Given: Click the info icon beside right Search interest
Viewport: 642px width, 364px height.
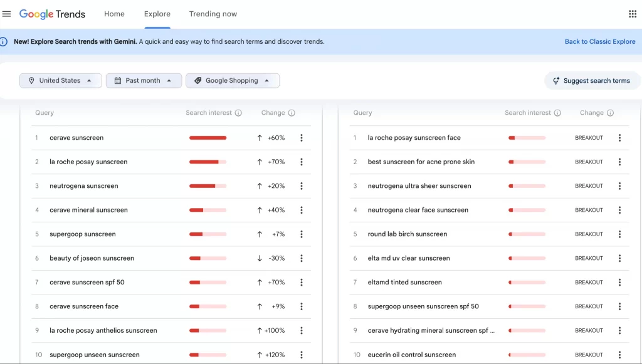Looking at the screenshot, I should coord(557,113).
